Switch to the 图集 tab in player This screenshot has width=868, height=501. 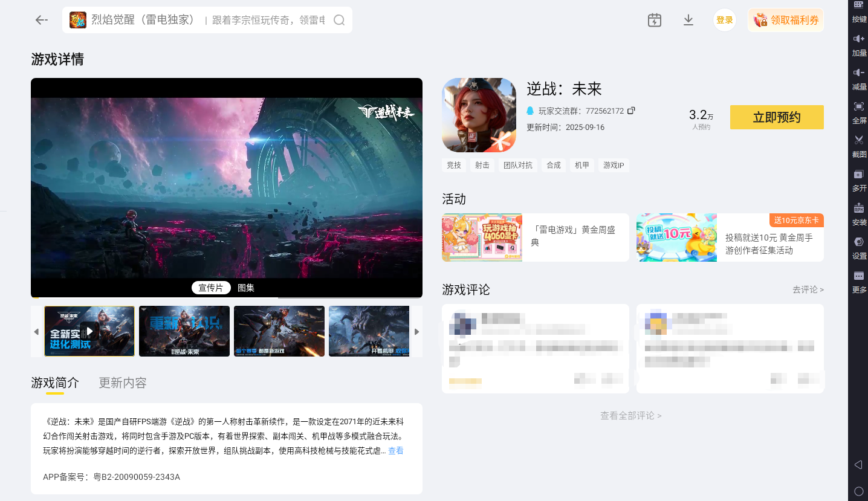245,288
